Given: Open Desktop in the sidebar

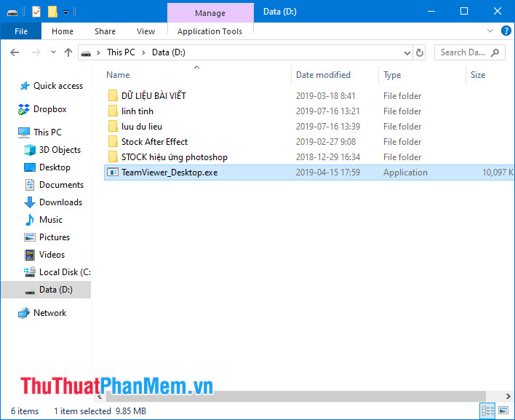Looking at the screenshot, I should pos(47,167).
